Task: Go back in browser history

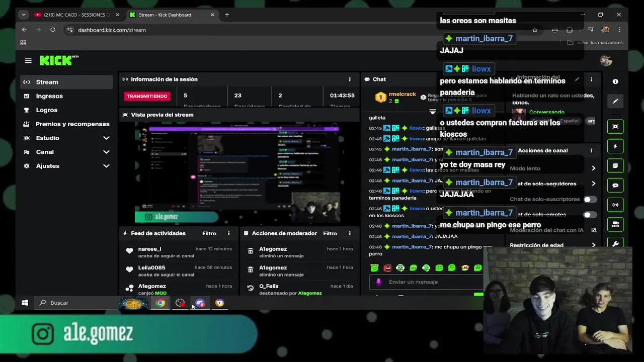Action: click(24, 30)
